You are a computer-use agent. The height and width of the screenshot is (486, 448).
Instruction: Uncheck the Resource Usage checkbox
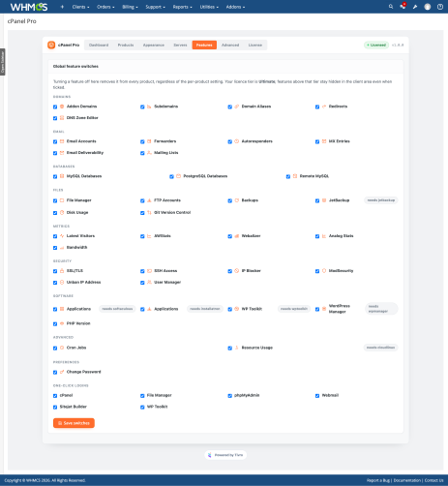(230, 349)
